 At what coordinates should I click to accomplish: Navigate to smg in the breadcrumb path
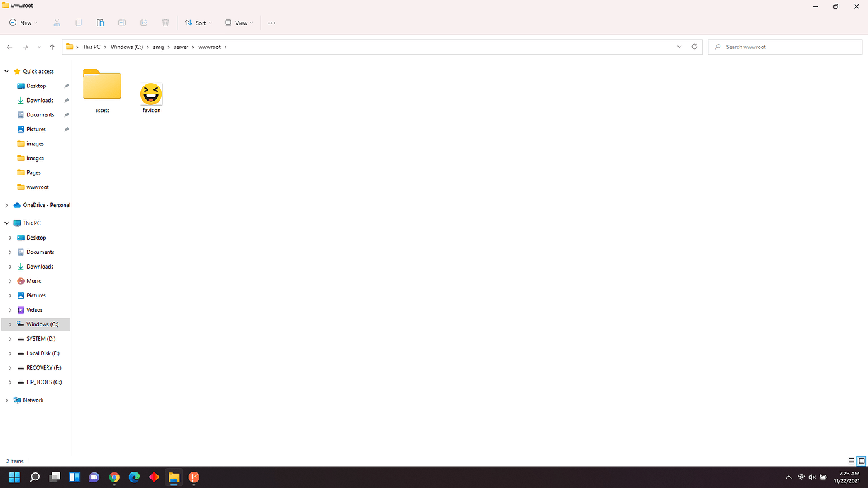pyautogui.click(x=158, y=47)
